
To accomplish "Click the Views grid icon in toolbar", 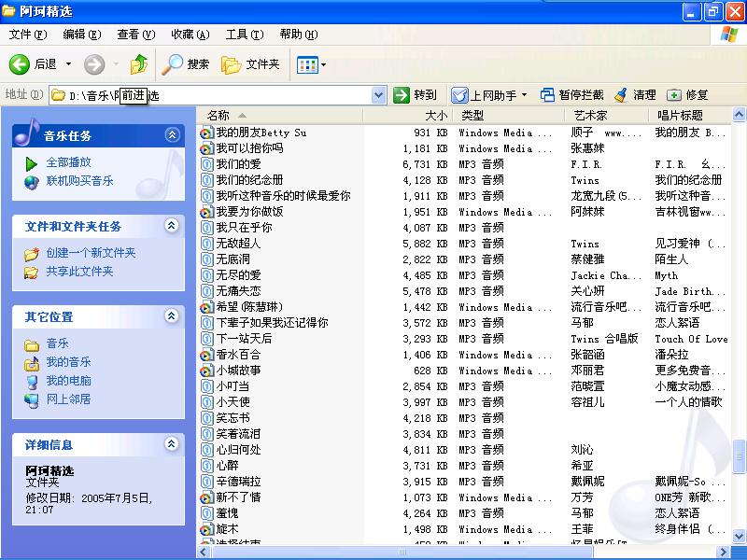I will point(305,64).
